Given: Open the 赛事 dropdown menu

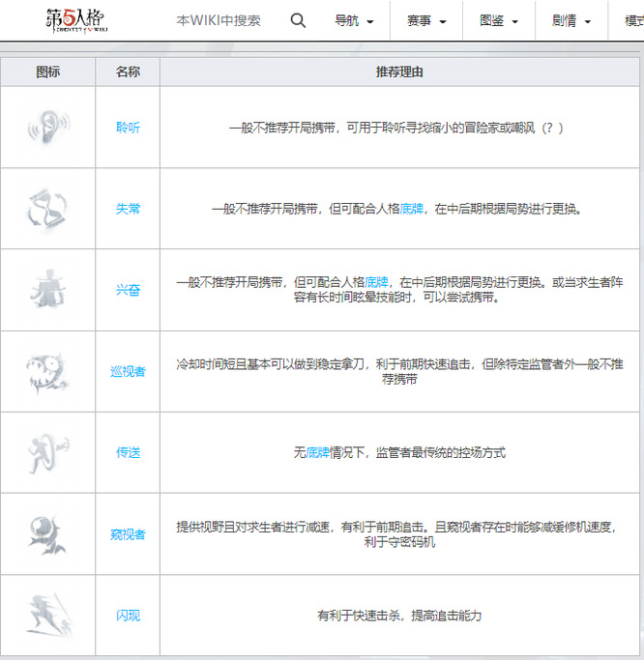Looking at the screenshot, I should click(426, 20).
